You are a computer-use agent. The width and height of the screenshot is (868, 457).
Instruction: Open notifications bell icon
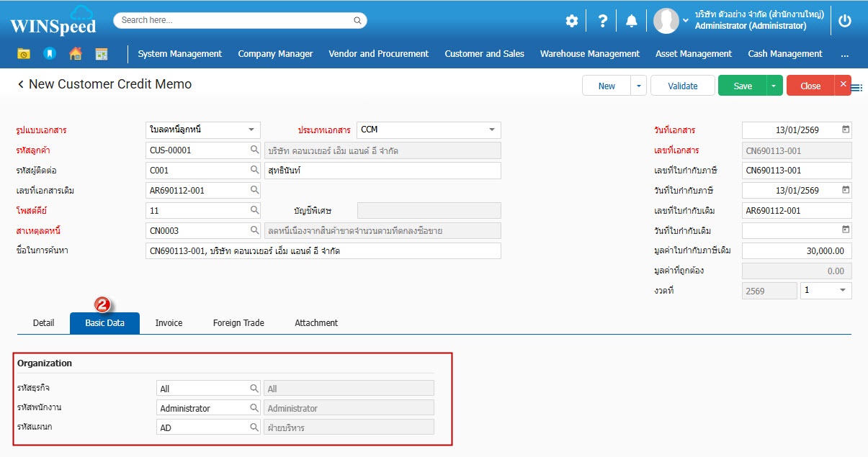coord(632,21)
